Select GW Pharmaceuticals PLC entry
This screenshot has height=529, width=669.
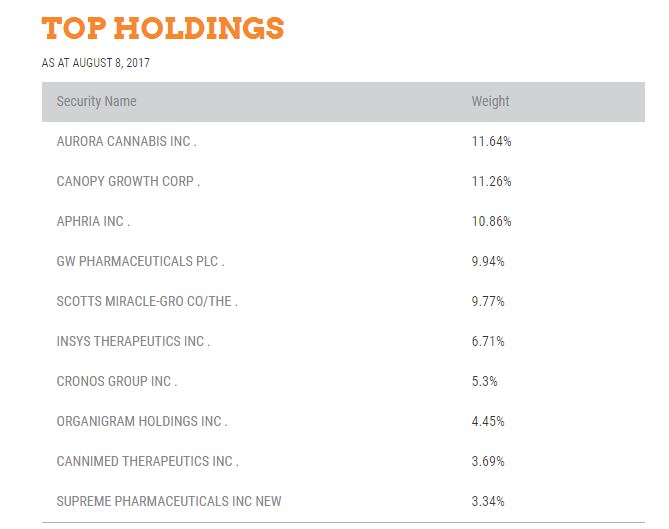pos(140,262)
